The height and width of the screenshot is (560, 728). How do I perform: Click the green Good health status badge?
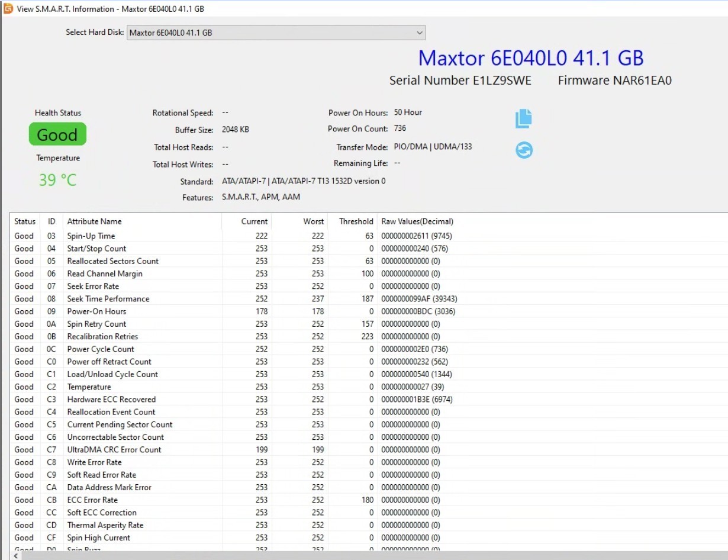point(57,134)
